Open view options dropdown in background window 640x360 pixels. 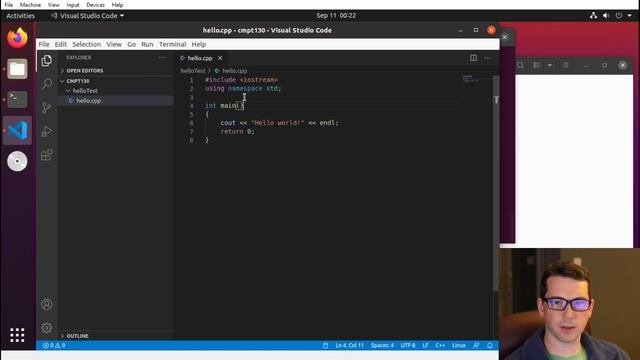(550, 65)
